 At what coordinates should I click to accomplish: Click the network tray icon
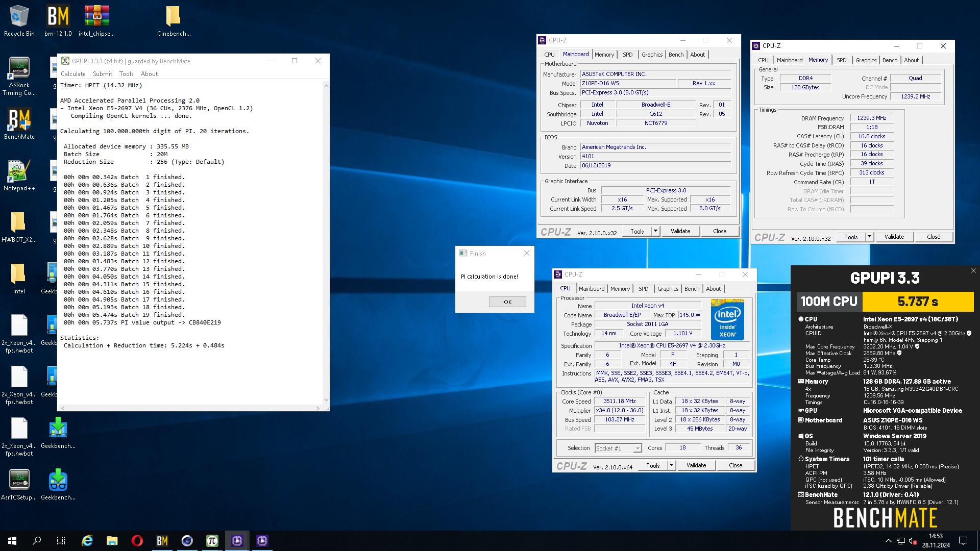(x=901, y=541)
